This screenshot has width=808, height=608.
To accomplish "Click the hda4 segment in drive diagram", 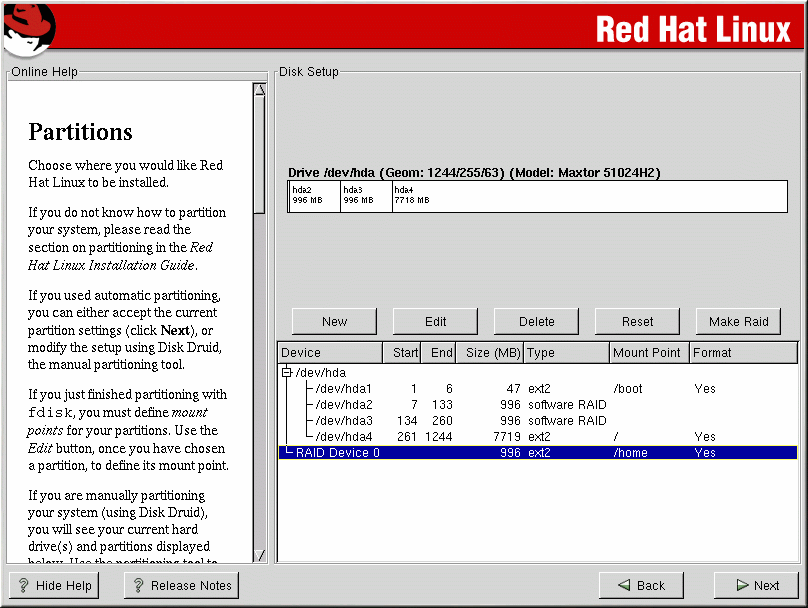I will (590, 196).
